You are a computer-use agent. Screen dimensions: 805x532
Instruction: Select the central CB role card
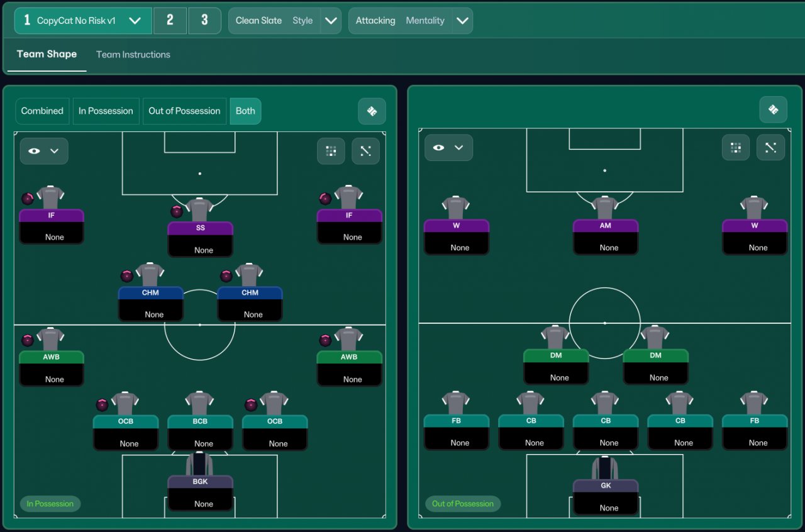(x=605, y=432)
